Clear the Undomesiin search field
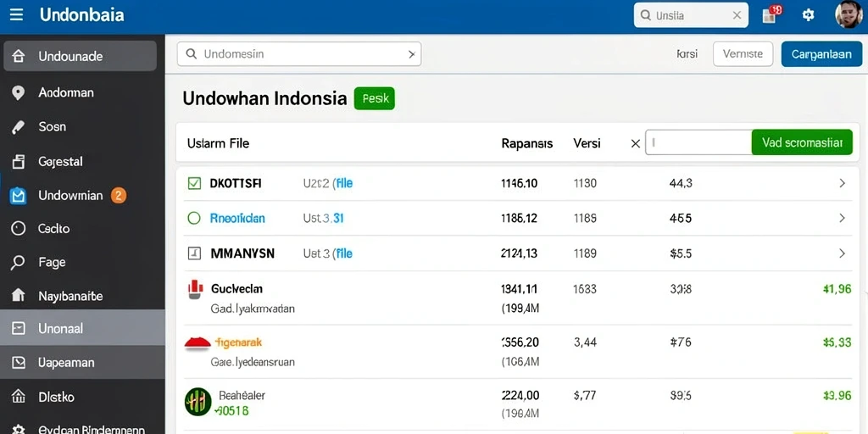 tap(411, 54)
